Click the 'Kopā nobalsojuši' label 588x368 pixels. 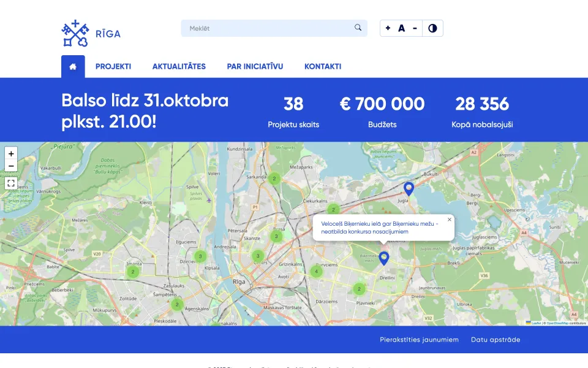[x=482, y=125]
